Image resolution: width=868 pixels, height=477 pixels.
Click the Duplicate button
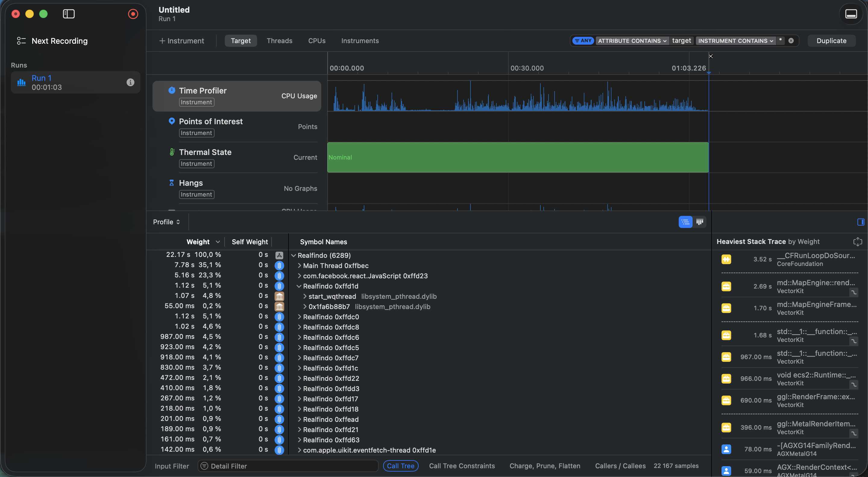point(831,41)
